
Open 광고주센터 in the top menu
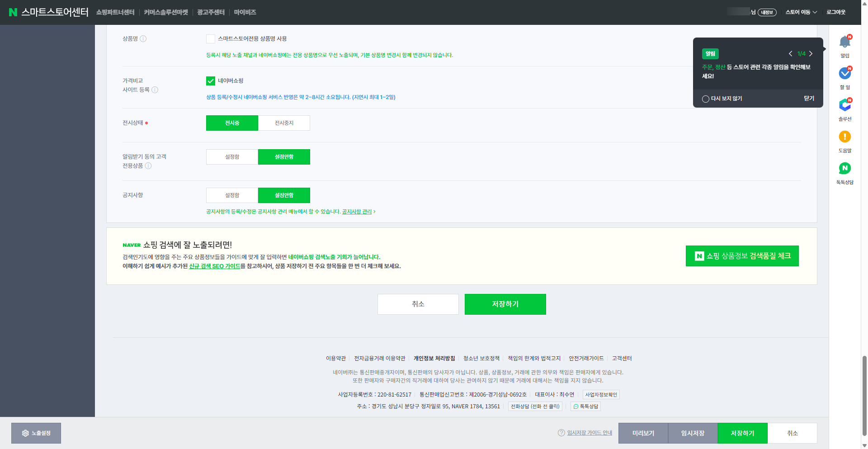tap(211, 12)
